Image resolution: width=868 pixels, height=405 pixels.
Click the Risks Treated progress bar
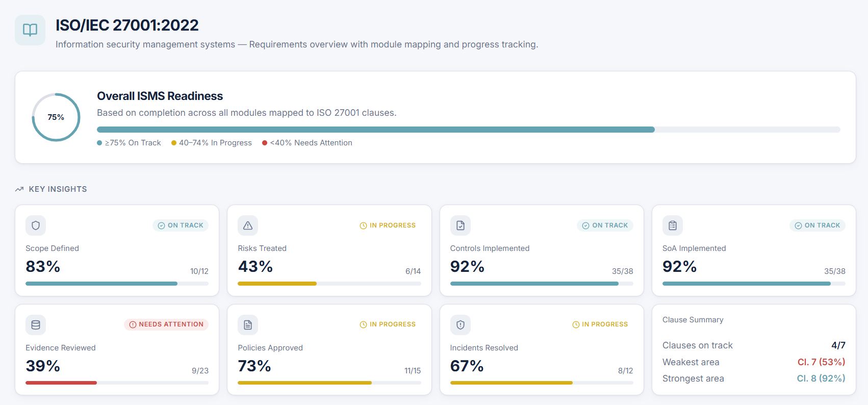pos(329,284)
